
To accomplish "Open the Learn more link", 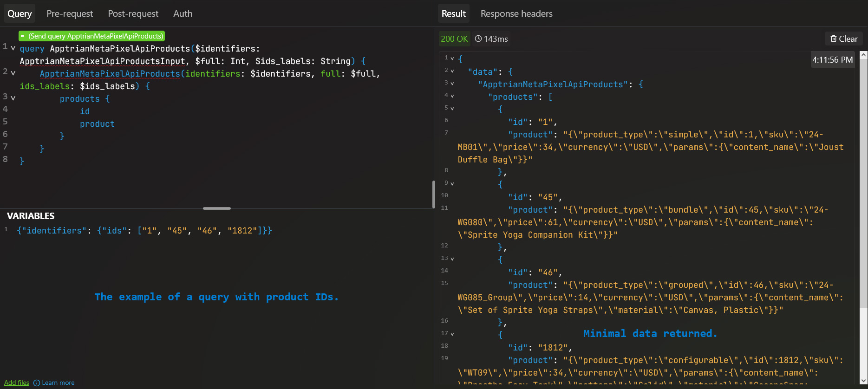I will 58,383.
